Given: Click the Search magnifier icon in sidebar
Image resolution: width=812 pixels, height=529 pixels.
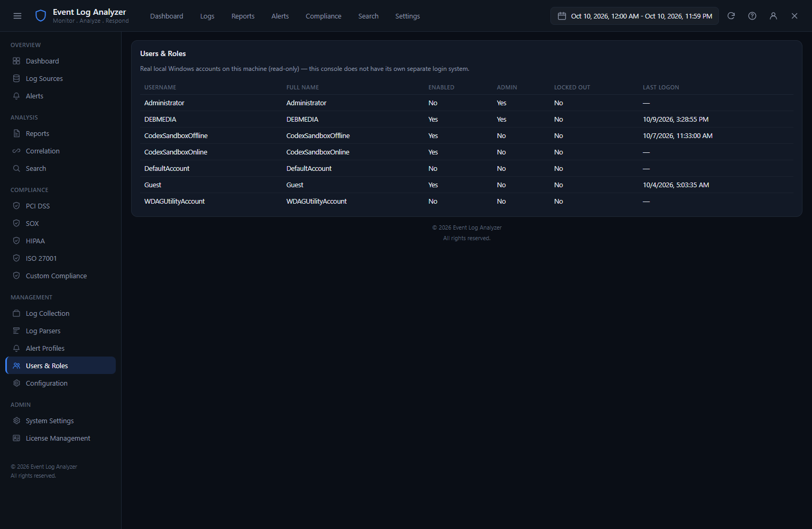Looking at the screenshot, I should click(16, 168).
